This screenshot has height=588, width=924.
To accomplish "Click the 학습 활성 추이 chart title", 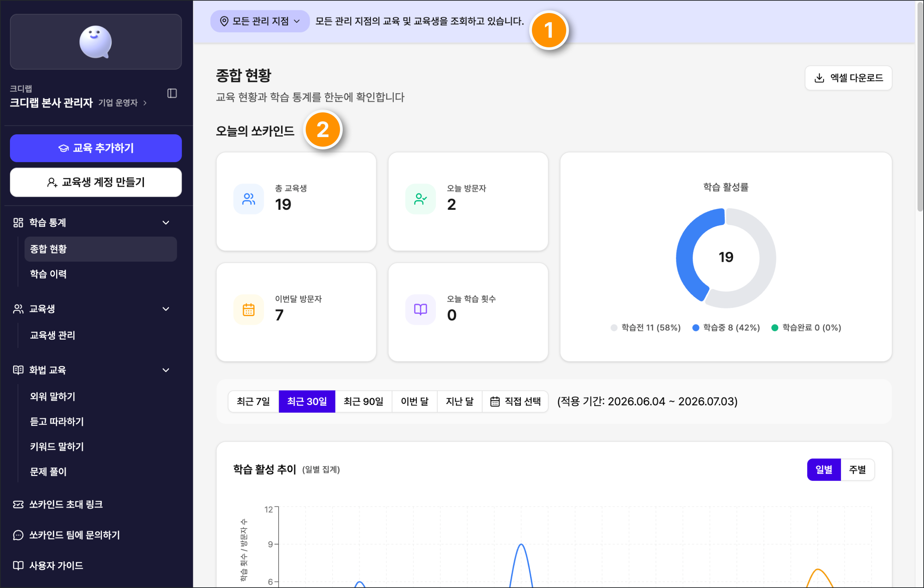I will click(265, 469).
